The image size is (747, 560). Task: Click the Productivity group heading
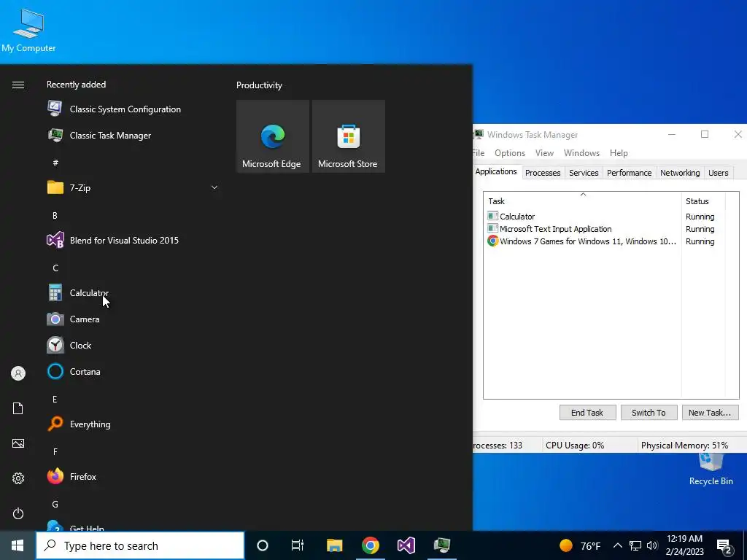pos(259,85)
